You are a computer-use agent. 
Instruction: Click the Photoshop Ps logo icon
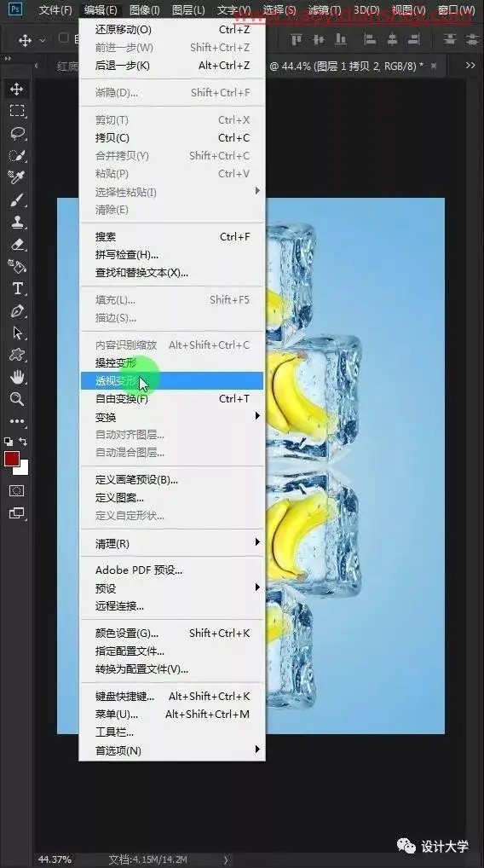pos(15,9)
